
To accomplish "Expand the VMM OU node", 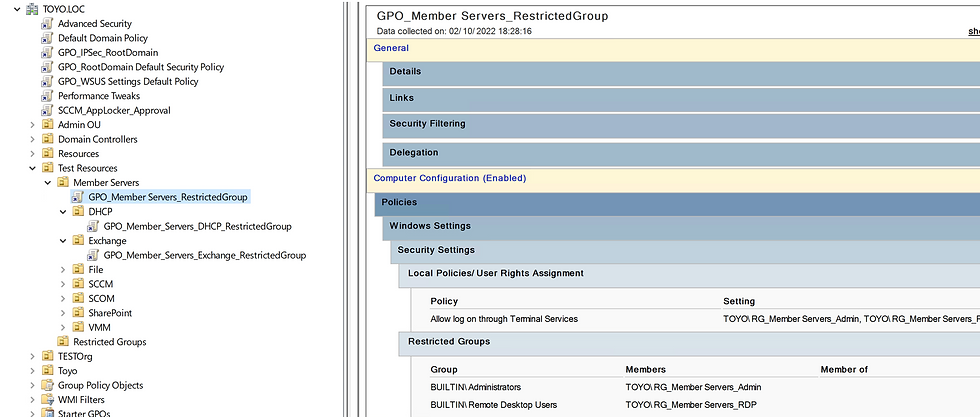I will click(x=62, y=327).
